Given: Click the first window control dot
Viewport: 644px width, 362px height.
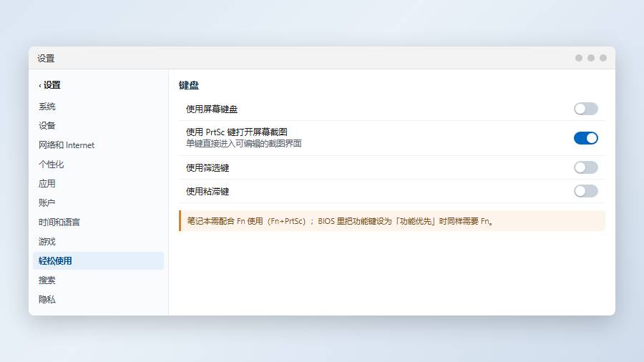Looking at the screenshot, I should (x=579, y=58).
